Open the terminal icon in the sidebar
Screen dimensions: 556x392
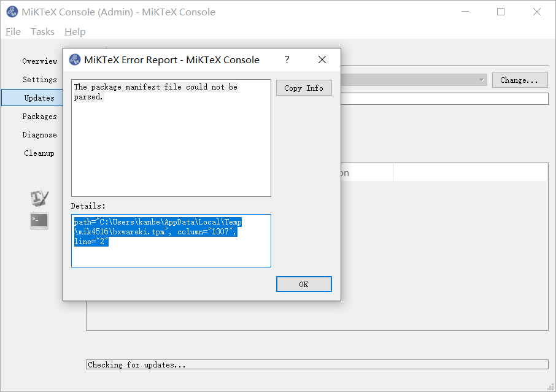pyautogui.click(x=39, y=221)
